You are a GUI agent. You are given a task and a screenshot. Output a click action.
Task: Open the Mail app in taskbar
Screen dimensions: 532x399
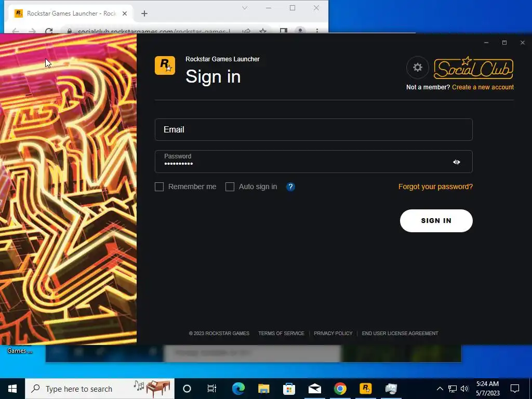[314, 389]
